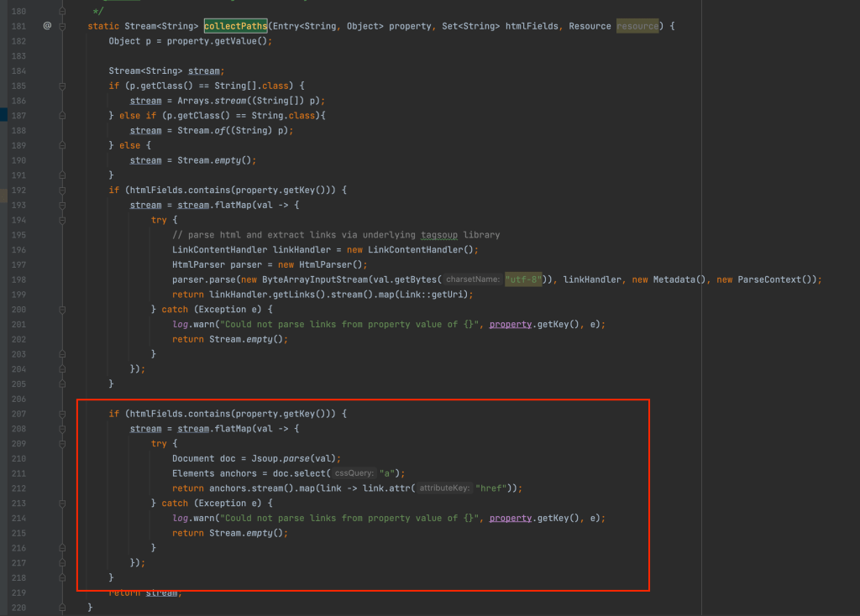Image resolution: width=860 pixels, height=616 pixels.
Task: Click the yellow marker beside line 192
Action: [x=3, y=191]
